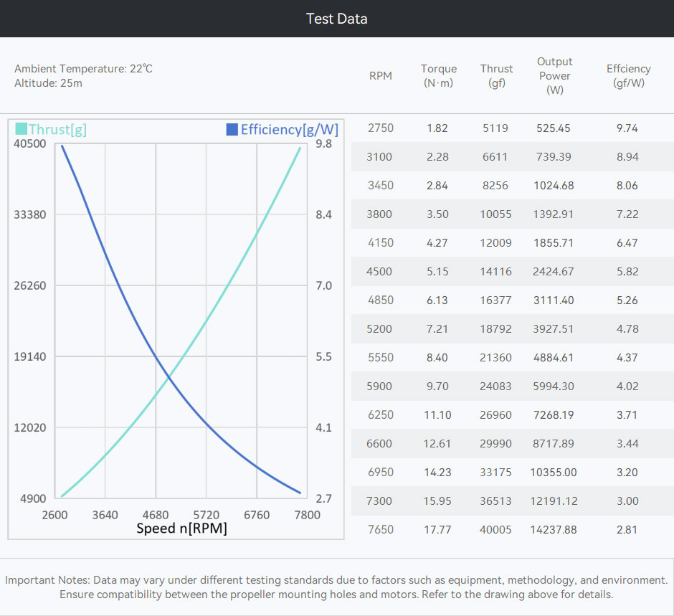
Task: Click thrust value 40005 in table
Action: point(495,530)
